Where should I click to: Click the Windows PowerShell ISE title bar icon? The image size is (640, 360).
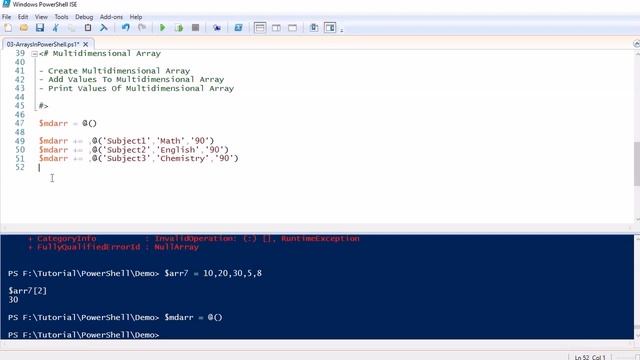(6, 4)
